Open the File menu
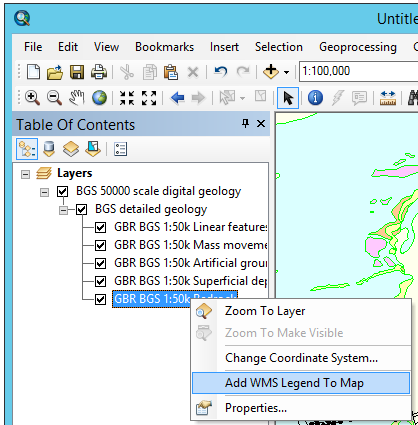This screenshot has width=418, height=425. 33,47
